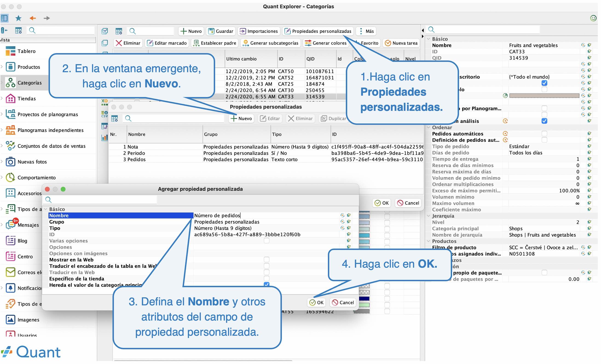The image size is (601, 364).
Task: Select Nombre row in Agregar propiedad dialog
Action: tap(121, 215)
